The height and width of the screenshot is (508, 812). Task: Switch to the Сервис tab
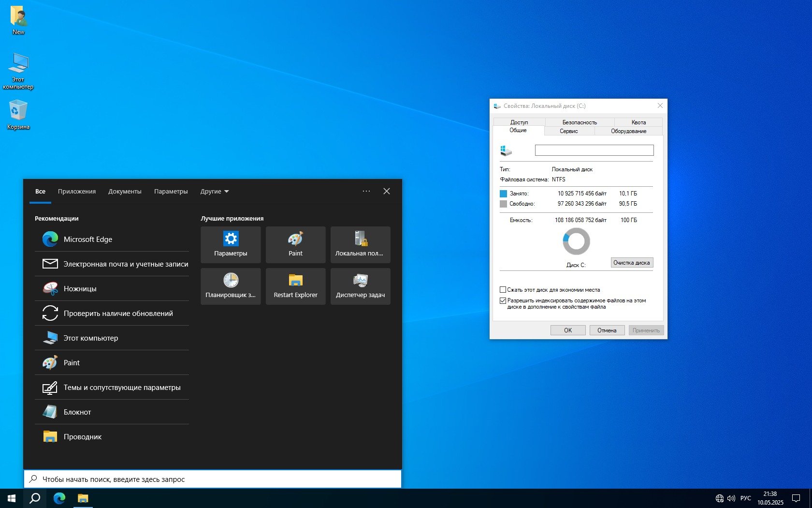(x=568, y=131)
